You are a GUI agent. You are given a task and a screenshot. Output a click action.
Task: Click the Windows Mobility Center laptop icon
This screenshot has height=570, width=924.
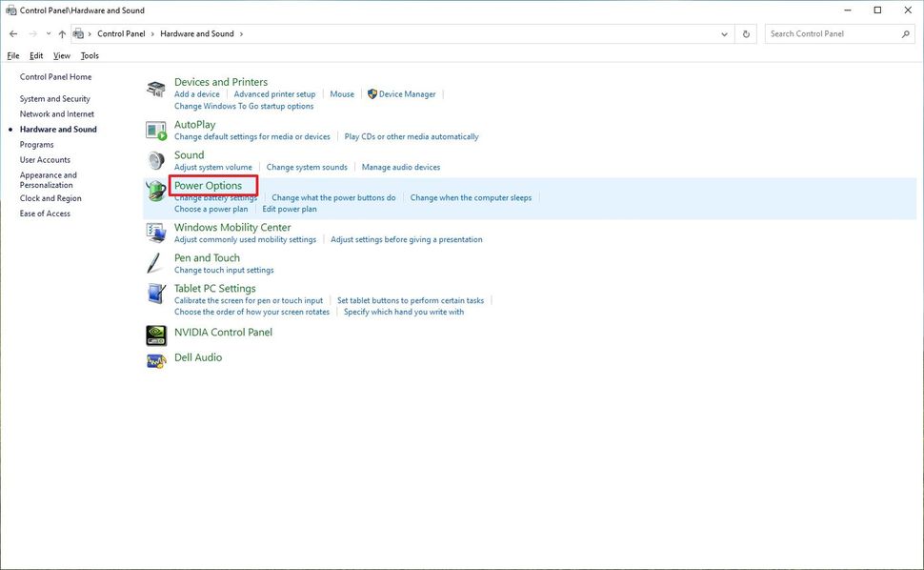[x=155, y=232]
